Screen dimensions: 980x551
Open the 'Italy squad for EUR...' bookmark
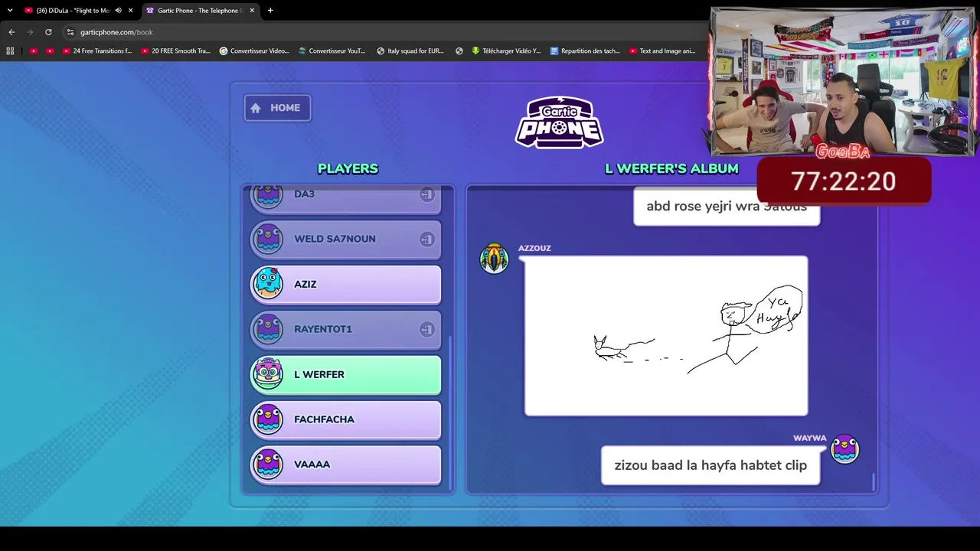click(x=410, y=51)
